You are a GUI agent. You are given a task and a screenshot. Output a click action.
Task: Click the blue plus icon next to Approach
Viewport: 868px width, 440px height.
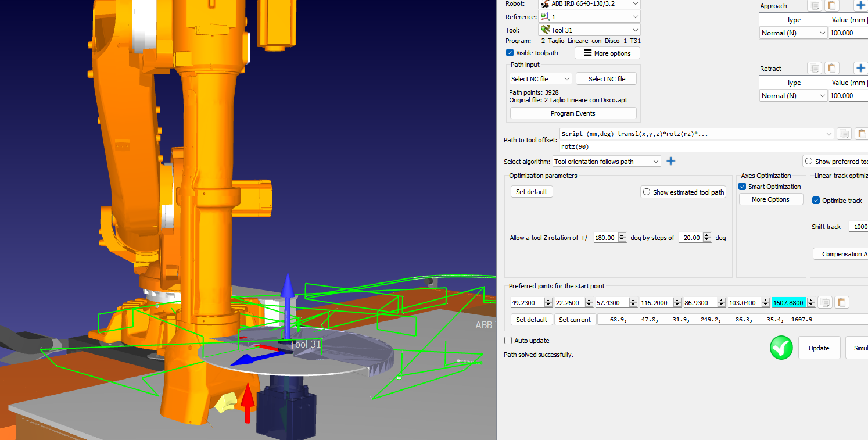(860, 6)
